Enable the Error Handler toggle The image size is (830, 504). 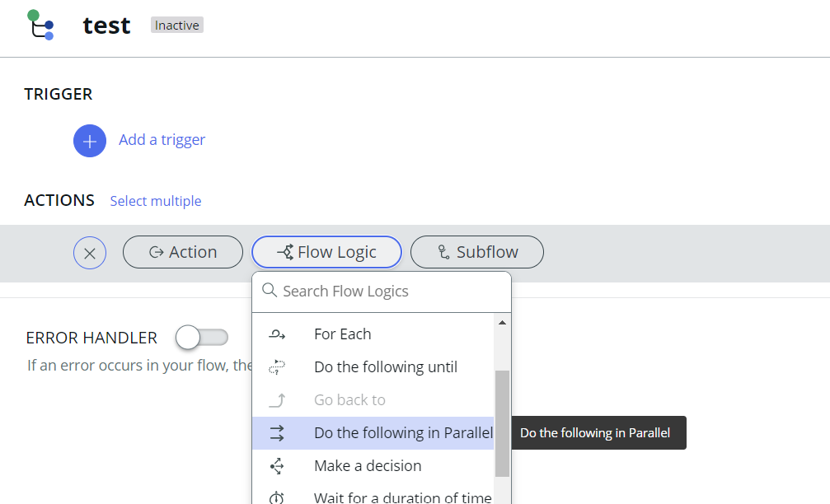pos(201,338)
